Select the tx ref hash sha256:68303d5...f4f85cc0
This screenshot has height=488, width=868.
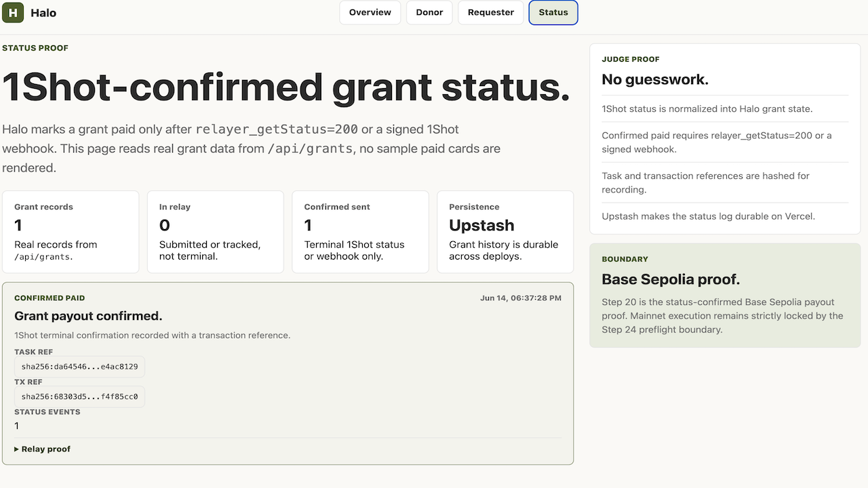79,396
